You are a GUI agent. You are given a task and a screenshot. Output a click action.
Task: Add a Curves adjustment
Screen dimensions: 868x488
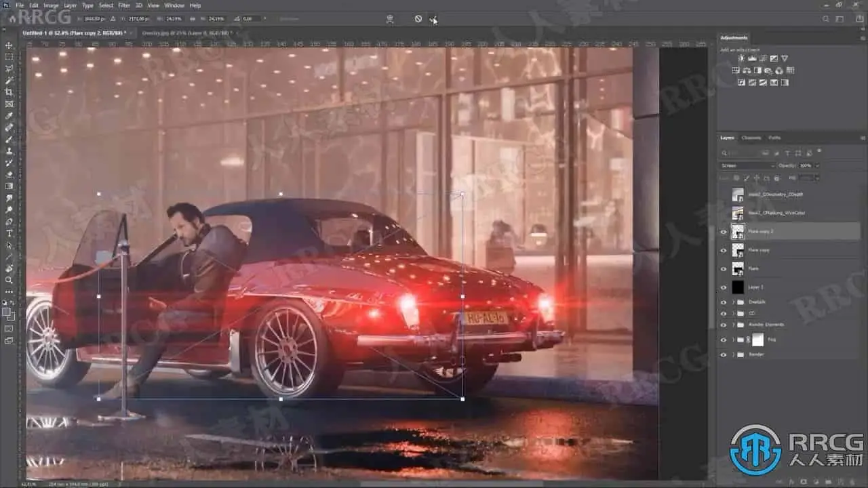tap(763, 59)
